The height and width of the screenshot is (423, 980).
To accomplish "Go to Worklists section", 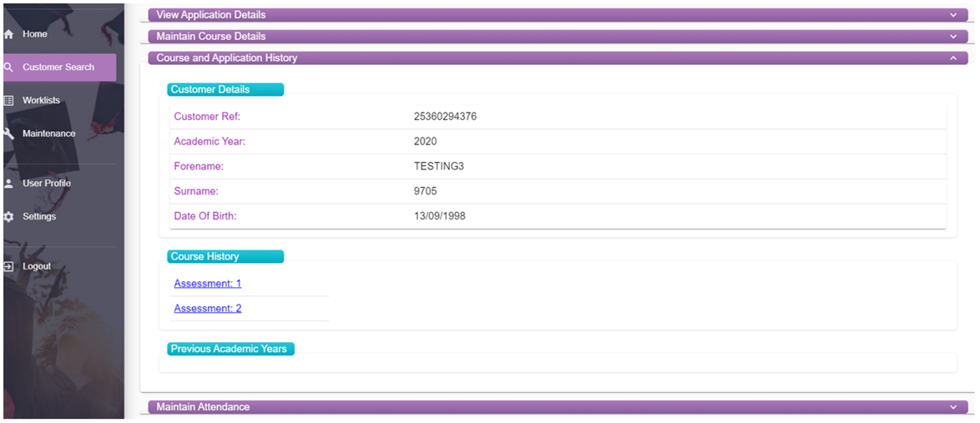I will point(41,101).
